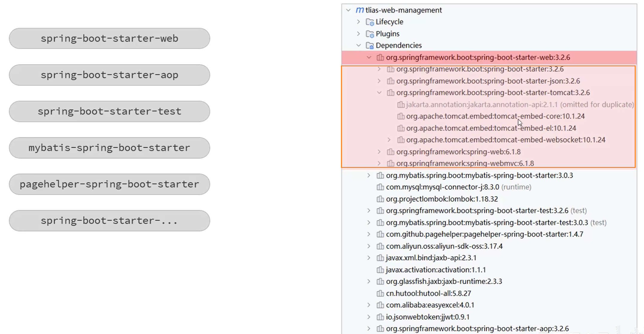Collapse spring-boot-starter-web:3.2.6 dependency
Image resolution: width=644 pixels, height=334 pixels.
[x=369, y=57]
